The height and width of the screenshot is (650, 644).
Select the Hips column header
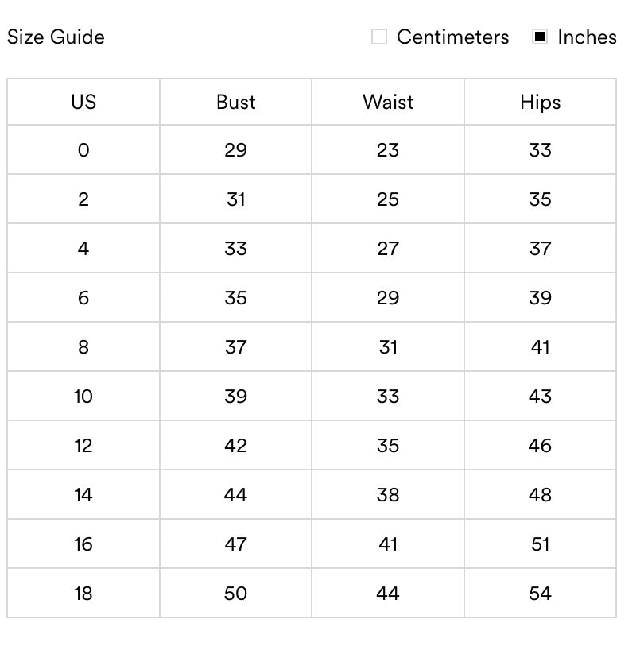540,103
